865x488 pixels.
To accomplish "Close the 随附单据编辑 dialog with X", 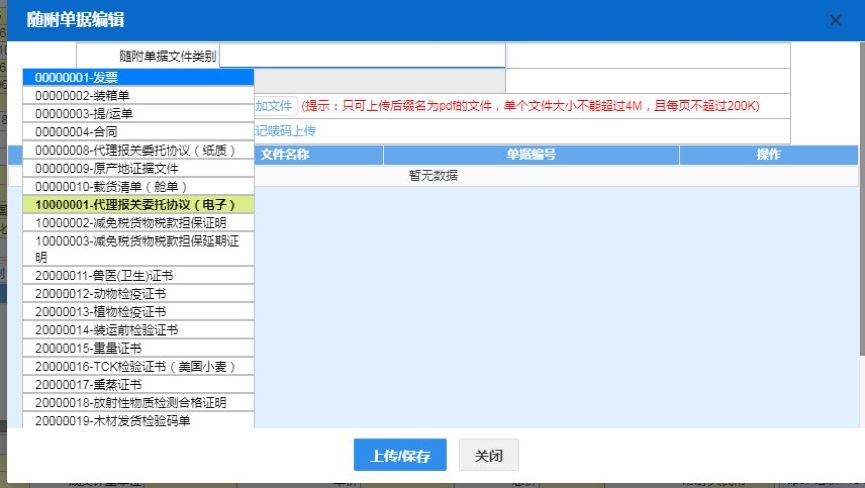I will tap(836, 20).
